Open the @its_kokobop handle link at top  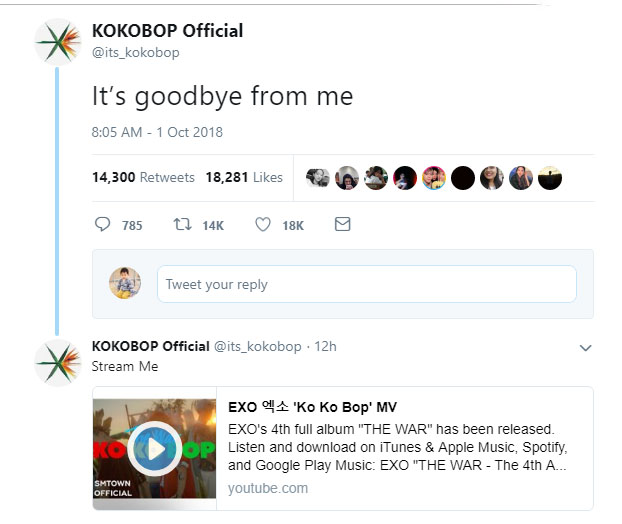[x=136, y=52]
